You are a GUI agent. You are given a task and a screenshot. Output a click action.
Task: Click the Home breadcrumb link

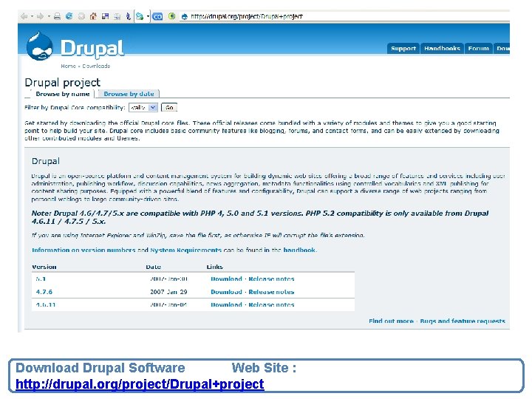click(68, 66)
